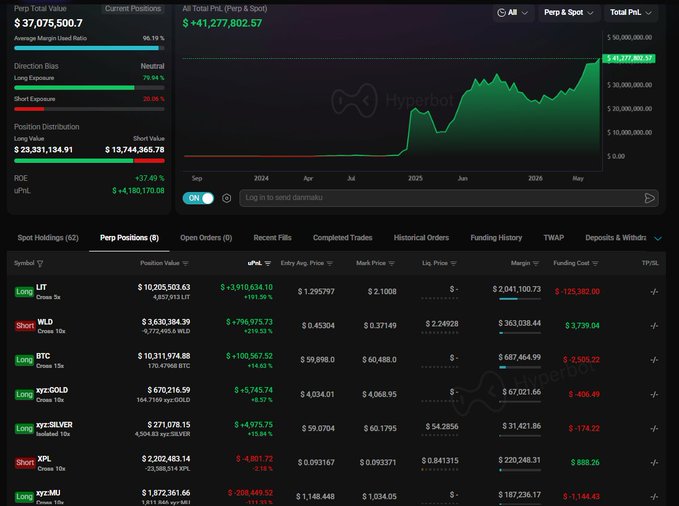Click the Current Positions button
This screenshot has width=679, height=506.
[x=133, y=9]
